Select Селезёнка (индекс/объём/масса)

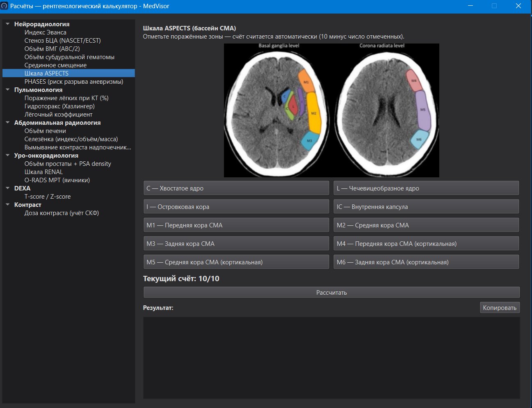point(71,139)
